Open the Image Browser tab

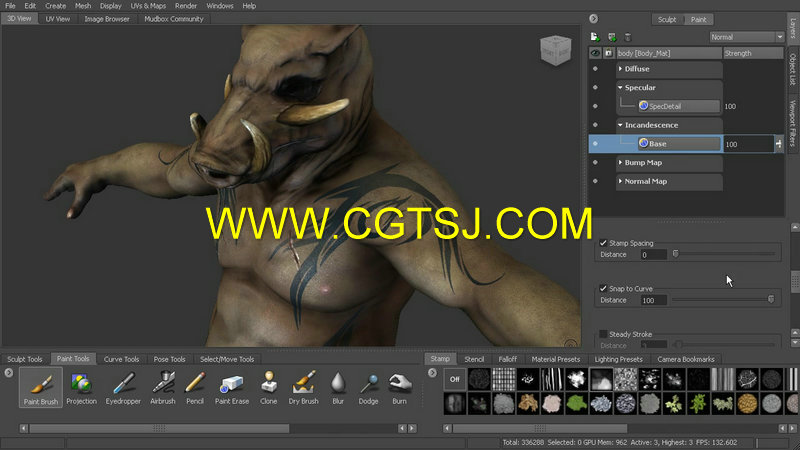click(x=107, y=19)
